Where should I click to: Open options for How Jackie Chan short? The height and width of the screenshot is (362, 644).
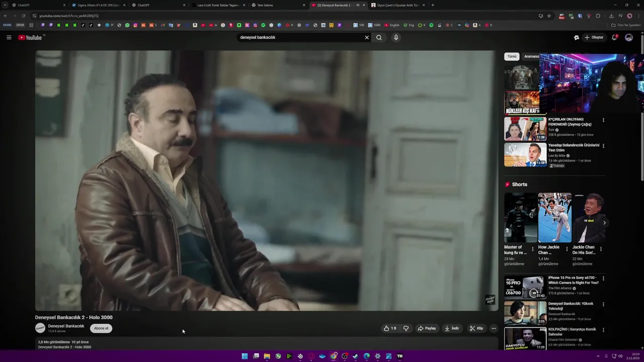[567, 249]
